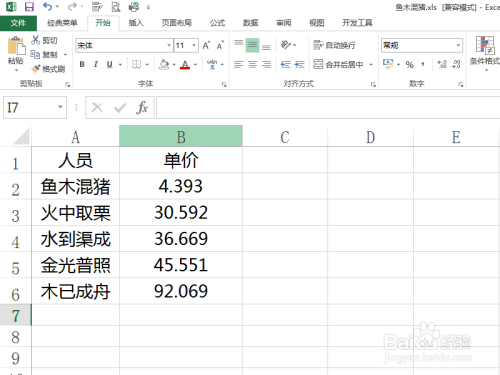Click the decrease indent icon
Viewport: 500px width, 375px height.
click(x=286, y=64)
